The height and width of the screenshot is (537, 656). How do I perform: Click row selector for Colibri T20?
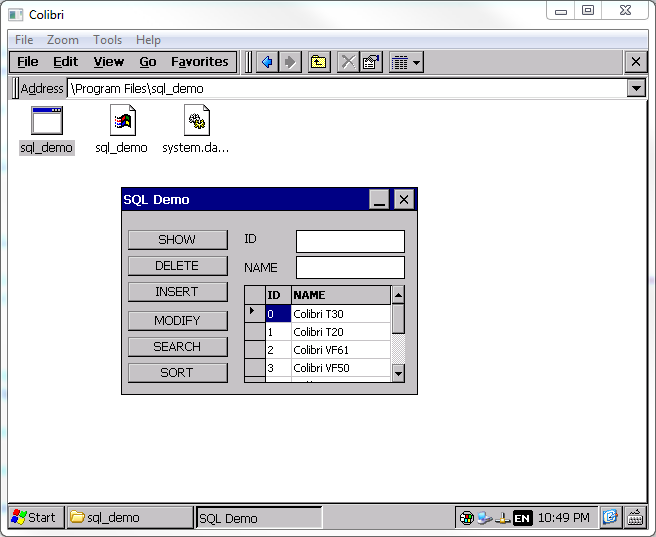pyautogui.click(x=255, y=332)
